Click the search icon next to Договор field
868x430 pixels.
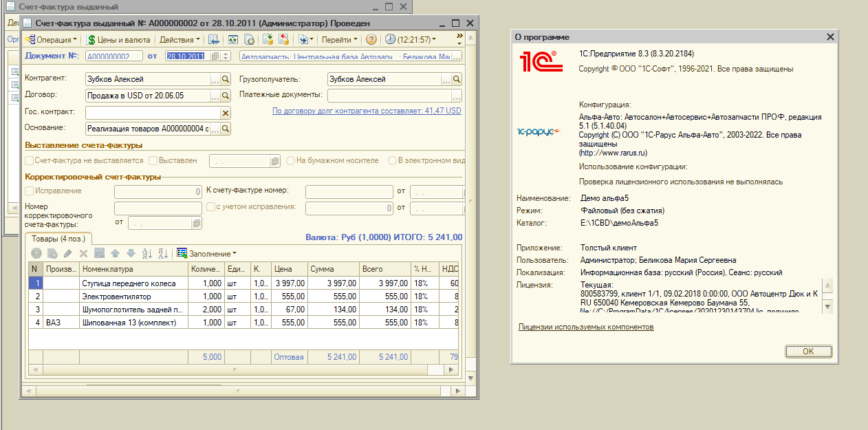click(226, 96)
